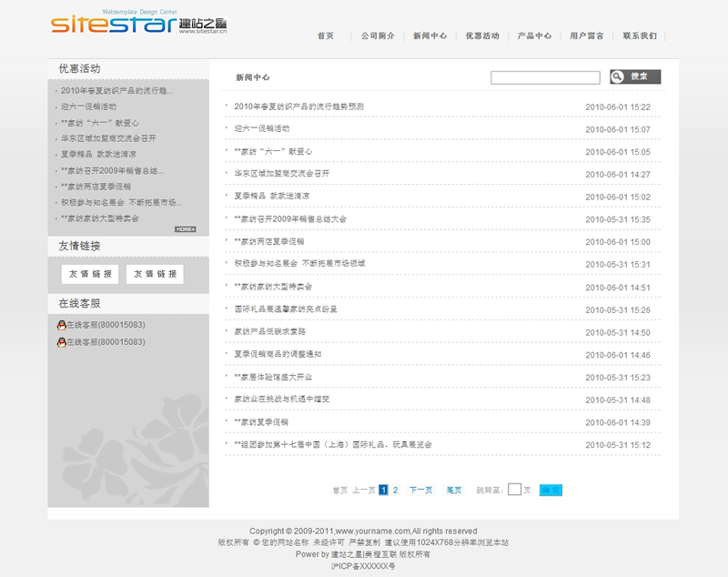Click the second QQ penguin customer service icon
Image resolution: width=728 pixels, height=577 pixels.
coord(61,342)
